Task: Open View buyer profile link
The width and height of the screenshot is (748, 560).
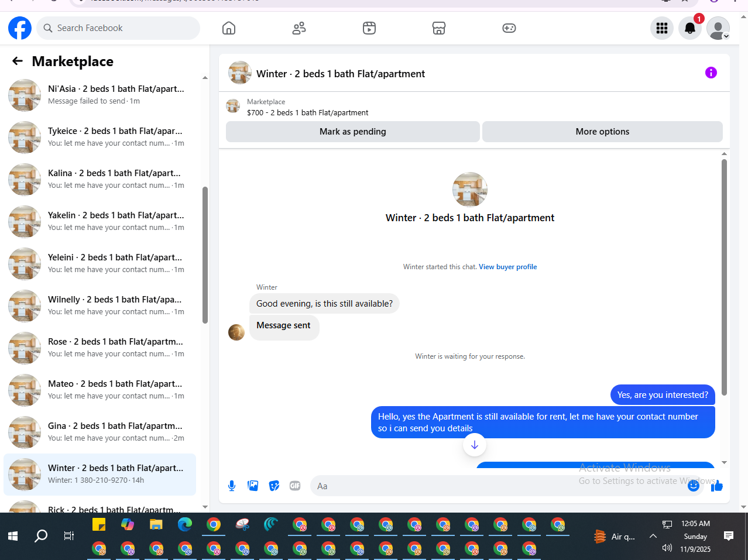Action: tap(508, 267)
